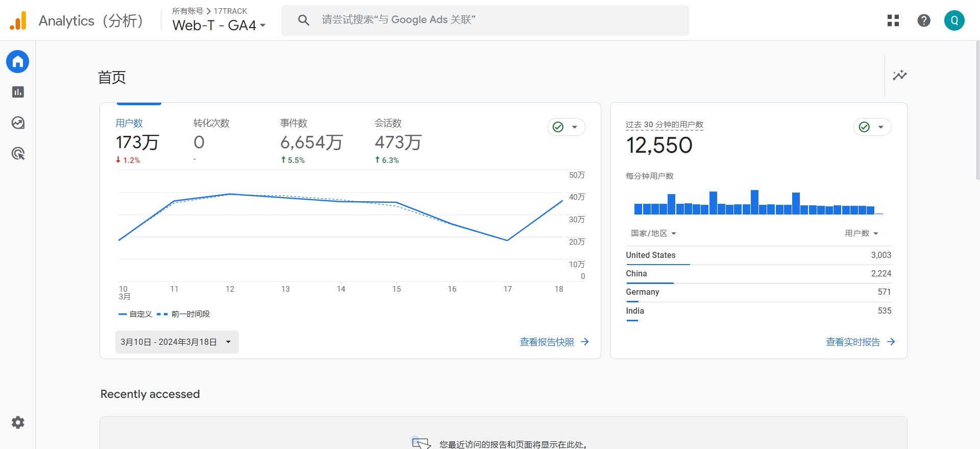Click the China row
This screenshot has width=980, height=449.
758,274
